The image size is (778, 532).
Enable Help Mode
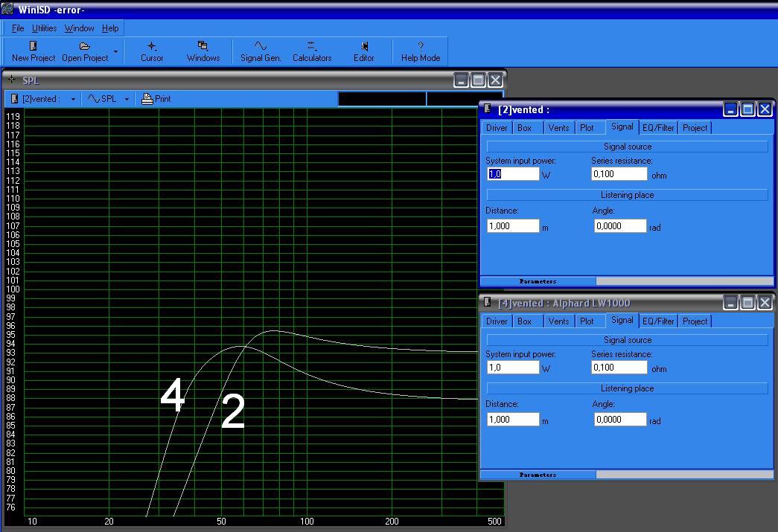(420, 51)
